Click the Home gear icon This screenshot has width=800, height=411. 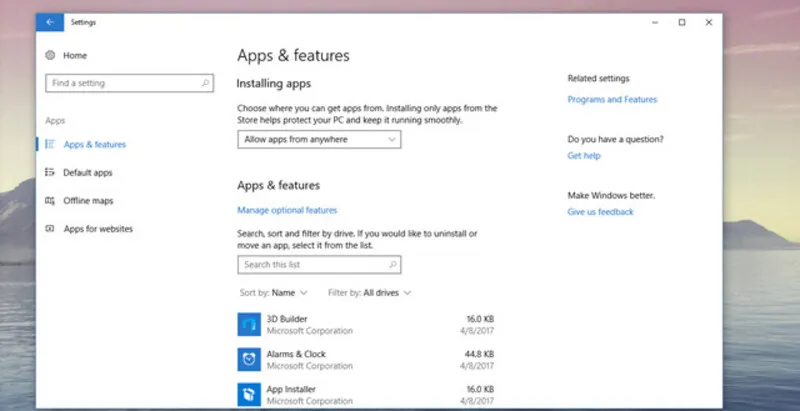[50, 55]
